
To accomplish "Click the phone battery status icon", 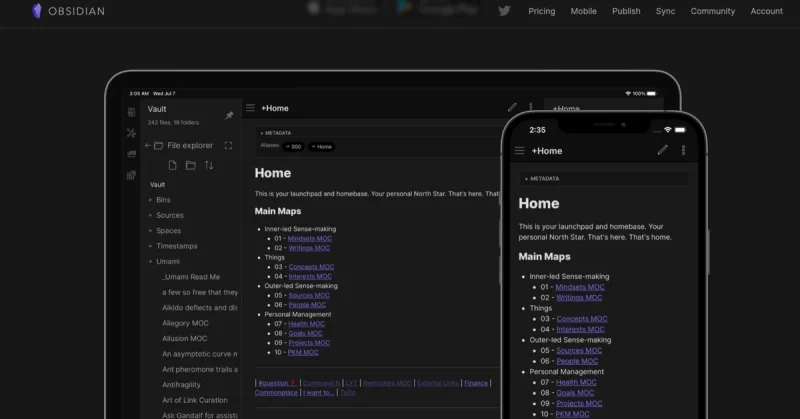I will [x=680, y=130].
